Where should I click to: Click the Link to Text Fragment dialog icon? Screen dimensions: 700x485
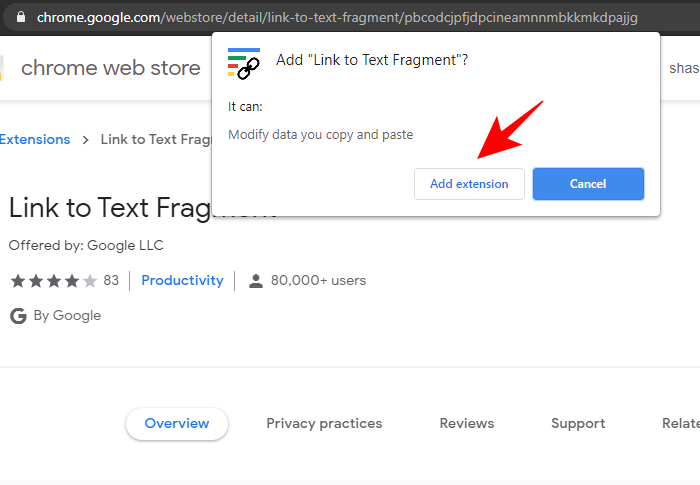(244, 63)
